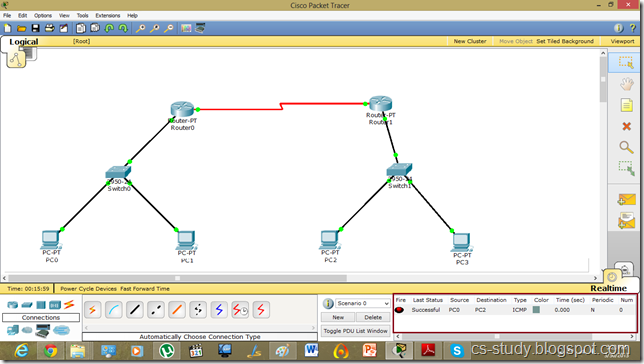
Task: Click the PC0 computer on the canvas
Action: tap(51, 240)
